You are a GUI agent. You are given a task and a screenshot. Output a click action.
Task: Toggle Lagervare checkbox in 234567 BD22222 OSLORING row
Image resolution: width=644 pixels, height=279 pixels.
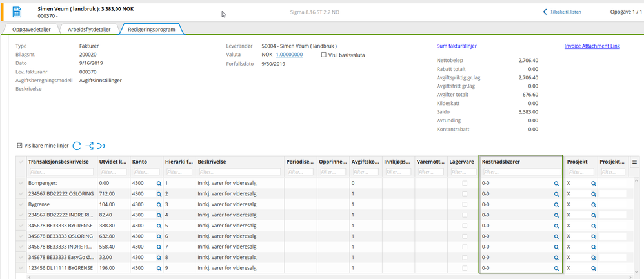pyautogui.click(x=465, y=193)
